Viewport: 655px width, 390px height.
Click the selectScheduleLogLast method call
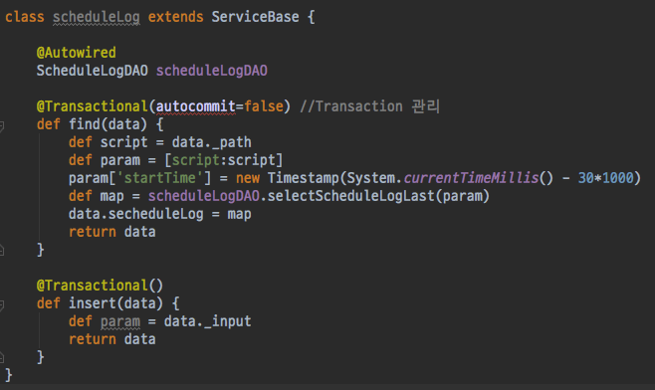click(x=351, y=196)
